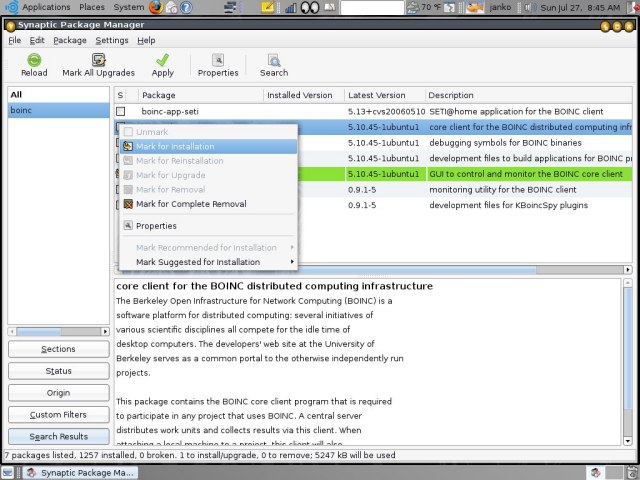640x480 pixels.
Task: Click the disabled Unmark checkbox entry
Action: pyautogui.click(x=128, y=131)
